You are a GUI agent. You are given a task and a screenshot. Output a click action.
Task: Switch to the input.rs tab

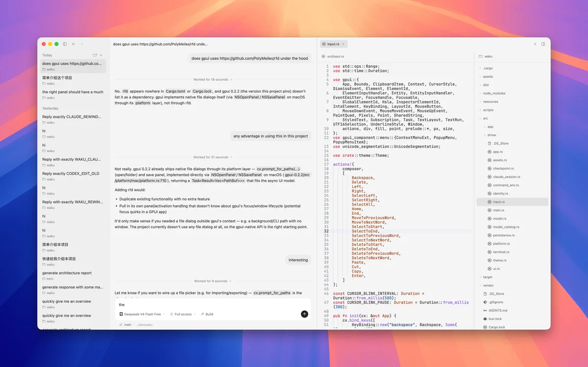tap(334, 44)
